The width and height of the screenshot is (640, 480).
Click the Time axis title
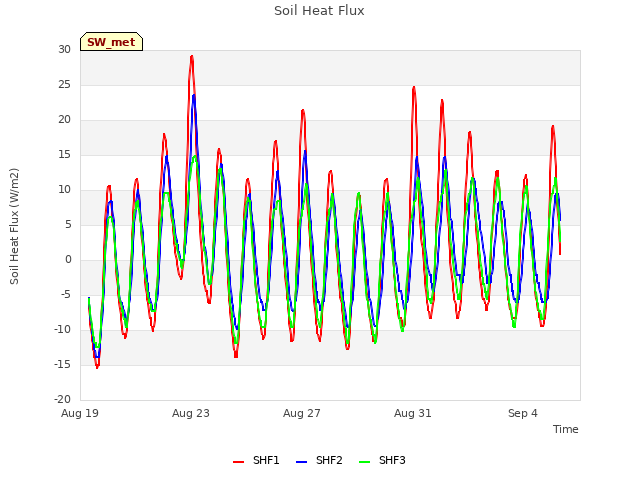point(566,429)
